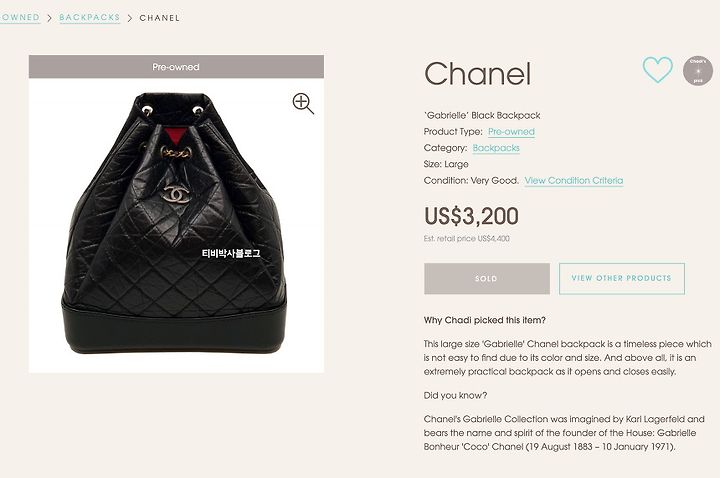Open the Backpacks category link
This screenshot has height=478, width=720.
pyautogui.click(x=496, y=148)
